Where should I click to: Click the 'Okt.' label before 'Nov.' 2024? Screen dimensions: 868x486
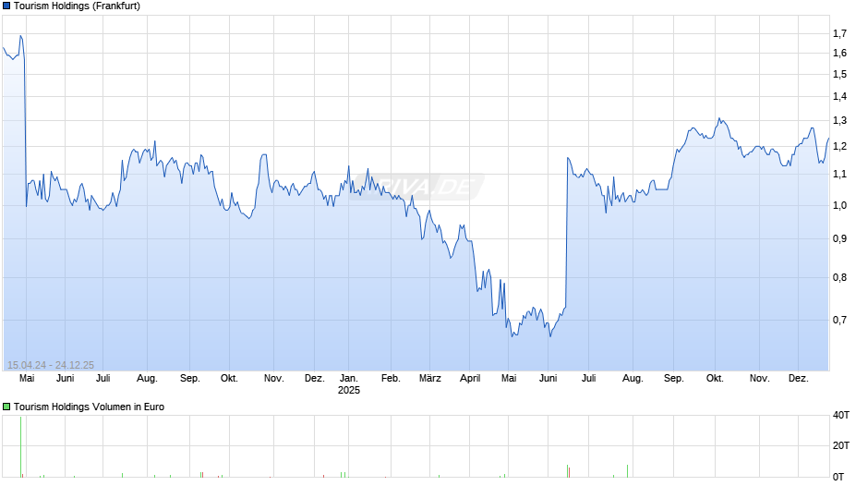(x=229, y=379)
